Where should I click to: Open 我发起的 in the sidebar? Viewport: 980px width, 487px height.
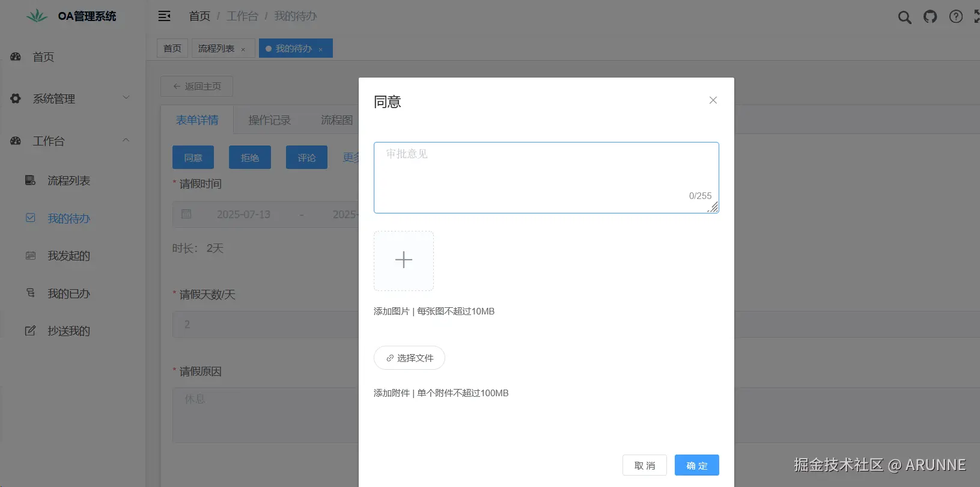click(x=73, y=256)
